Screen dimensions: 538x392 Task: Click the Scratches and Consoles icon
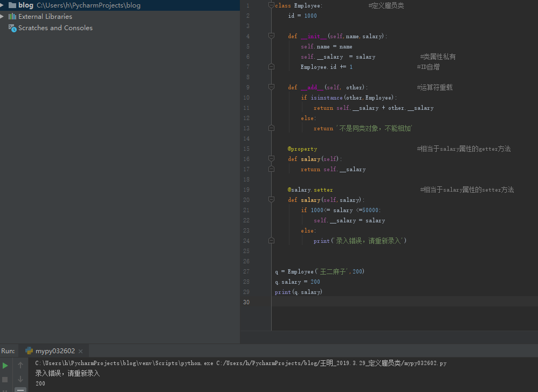click(x=12, y=28)
